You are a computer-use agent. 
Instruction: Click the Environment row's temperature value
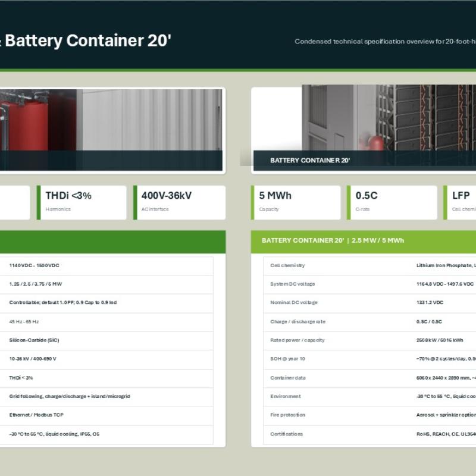tap(446, 396)
